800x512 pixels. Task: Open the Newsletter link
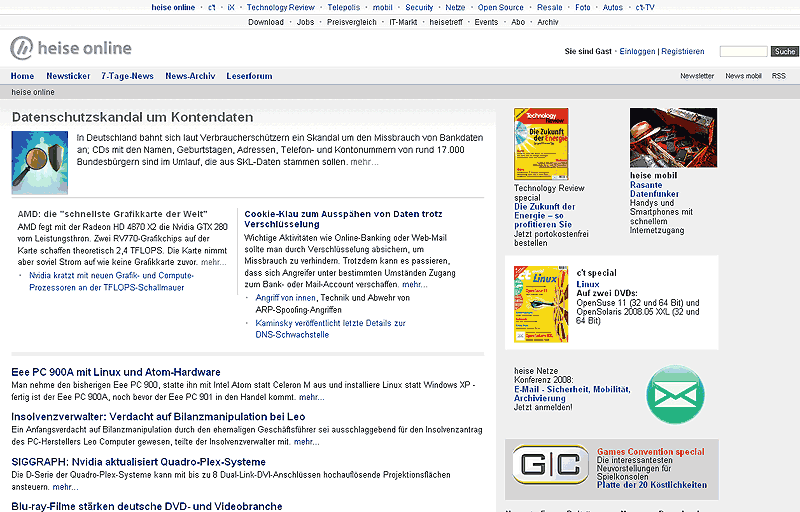tap(697, 76)
